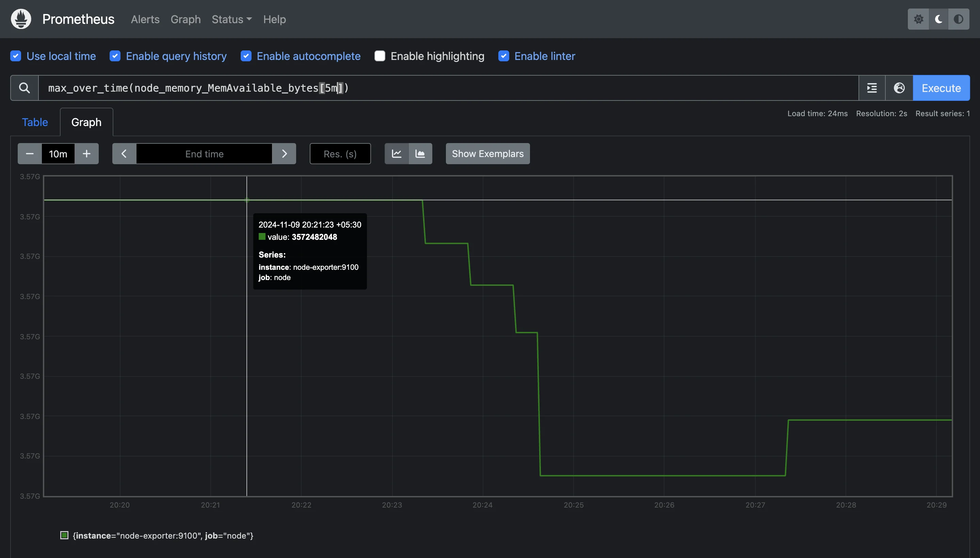980x558 pixels.
Task: Click the 10m time range stepper minus
Action: (x=29, y=153)
